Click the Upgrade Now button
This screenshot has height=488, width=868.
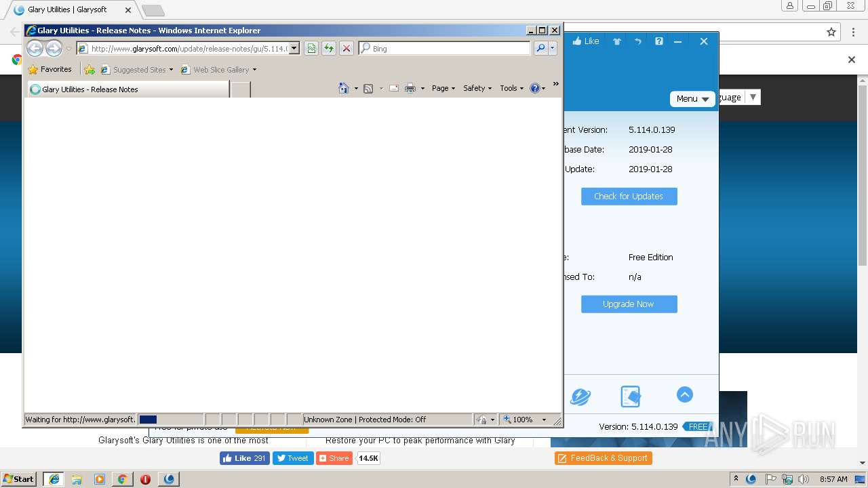(629, 304)
